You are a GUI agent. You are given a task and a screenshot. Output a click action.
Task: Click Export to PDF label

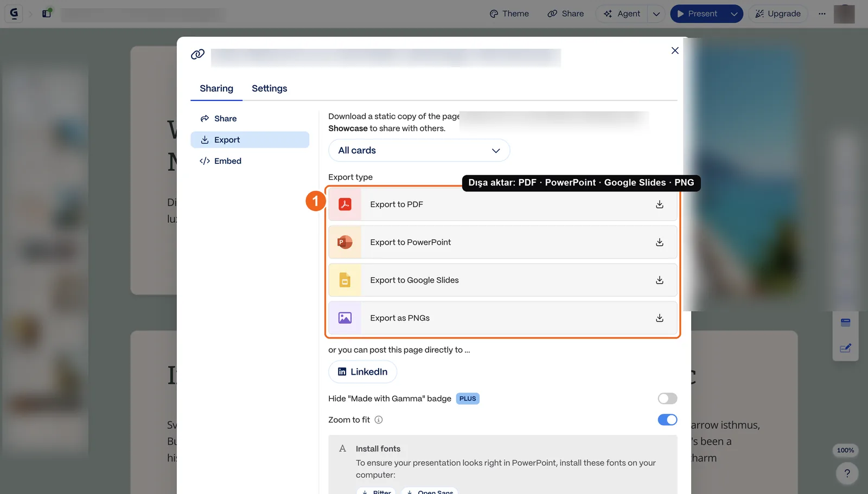[x=397, y=204]
